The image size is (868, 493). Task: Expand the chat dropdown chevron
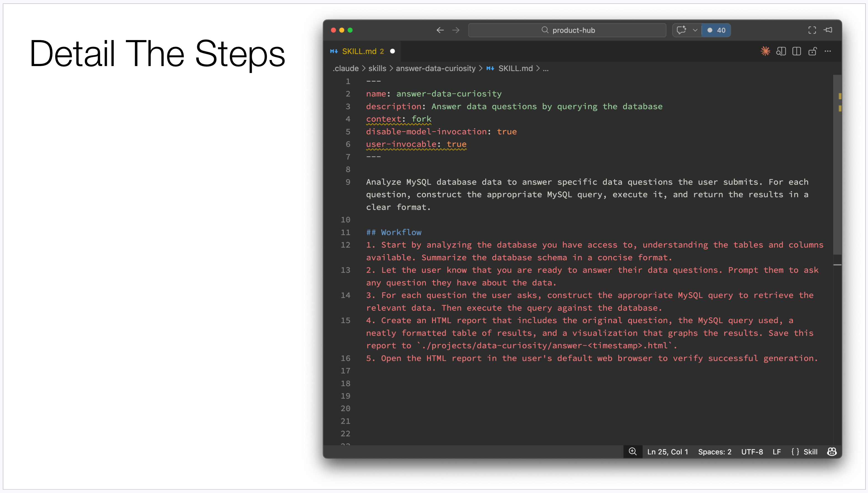(x=695, y=30)
